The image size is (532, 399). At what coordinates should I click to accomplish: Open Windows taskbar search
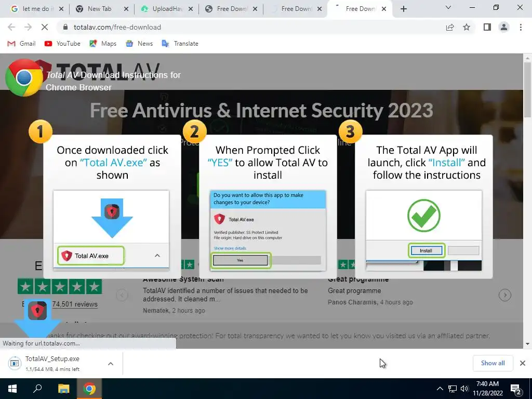click(37, 389)
